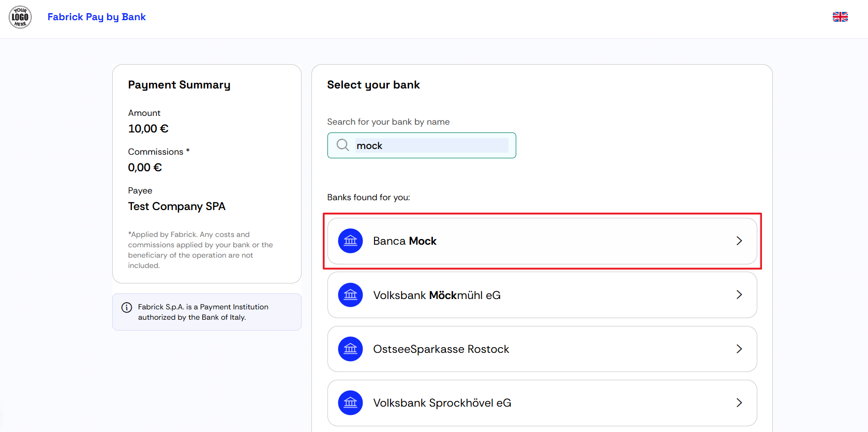Click the 'Test Company SPA' payee name

coord(176,206)
